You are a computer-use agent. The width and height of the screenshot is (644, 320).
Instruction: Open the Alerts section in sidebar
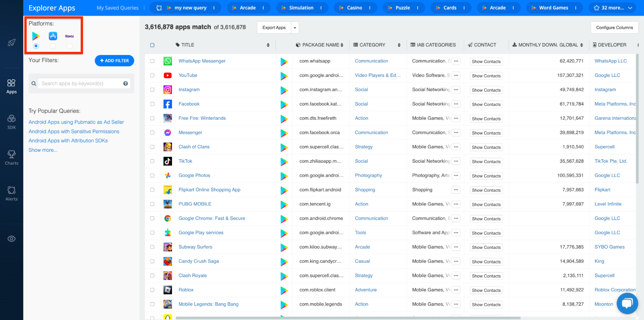click(12, 193)
